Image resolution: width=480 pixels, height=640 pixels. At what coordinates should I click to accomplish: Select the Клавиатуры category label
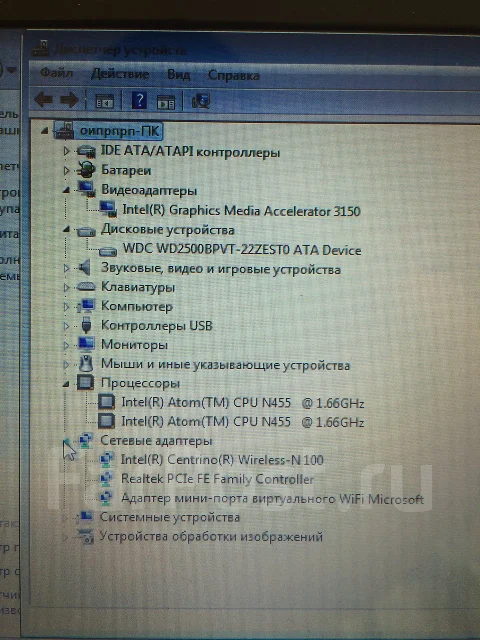(x=138, y=287)
